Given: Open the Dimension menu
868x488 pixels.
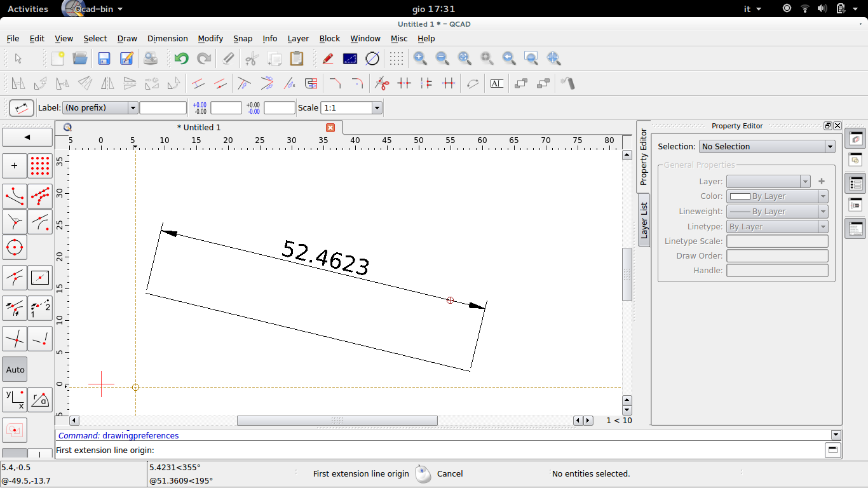Looking at the screenshot, I should pos(167,39).
